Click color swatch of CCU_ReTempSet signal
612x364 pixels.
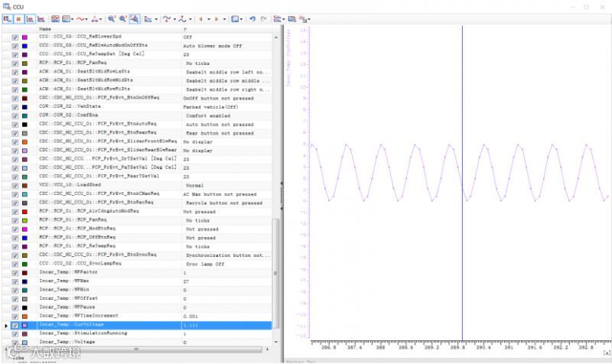tap(25, 54)
